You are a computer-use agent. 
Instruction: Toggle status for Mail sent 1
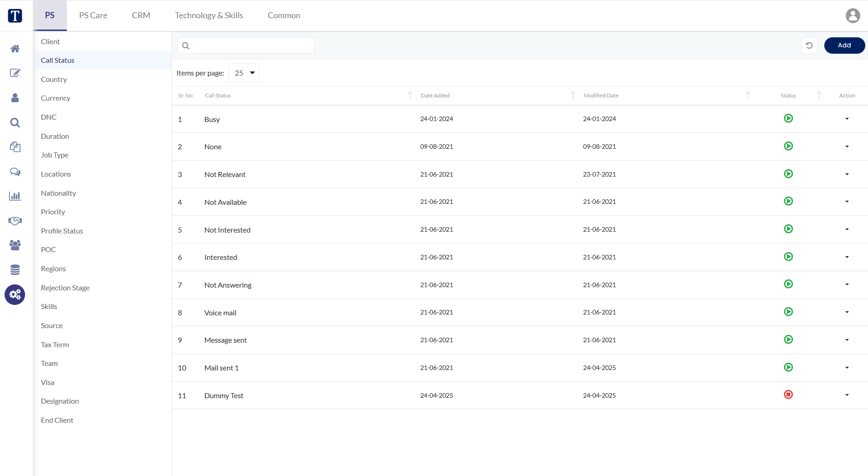(788, 367)
